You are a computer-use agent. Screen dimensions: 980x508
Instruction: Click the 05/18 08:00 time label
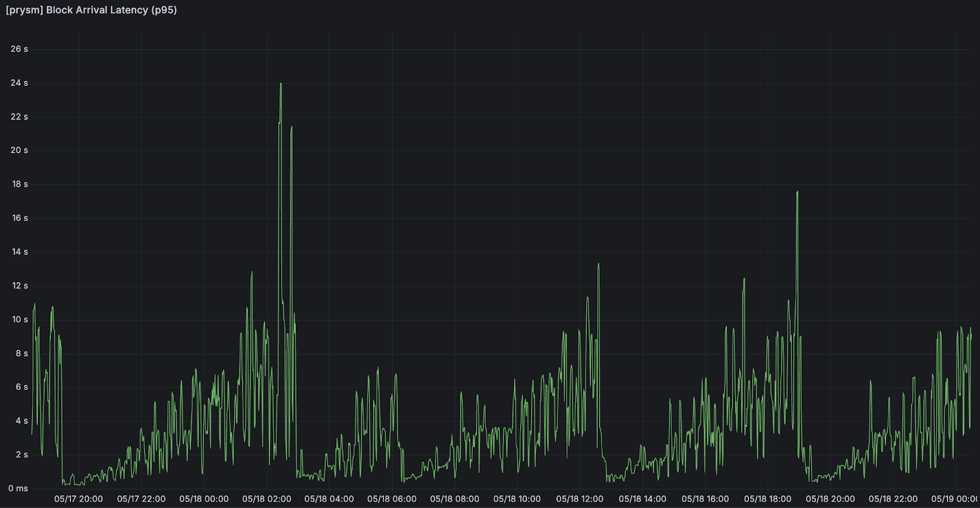454,499
